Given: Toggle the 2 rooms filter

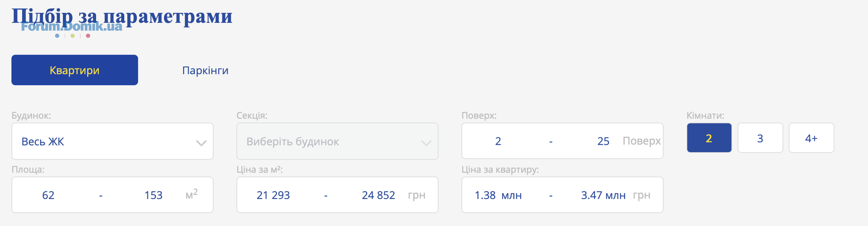Looking at the screenshot, I should [x=709, y=138].
